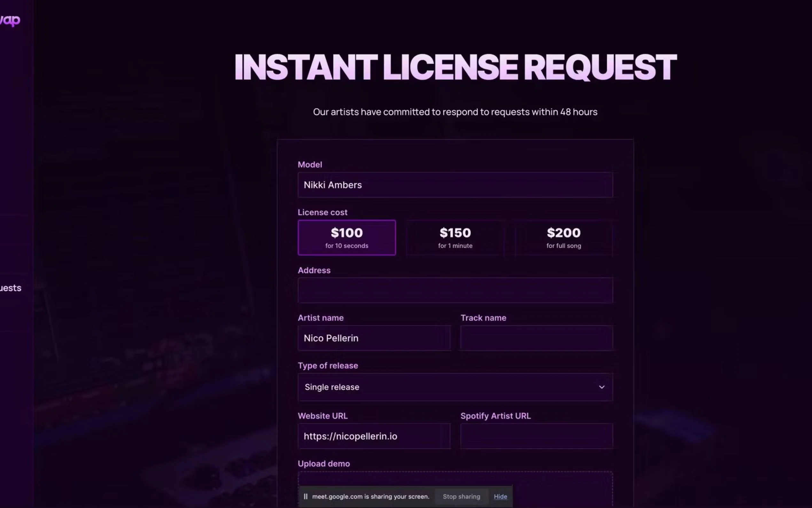
Task: Click the purple logo in the sidebar
Action: [x=11, y=20]
